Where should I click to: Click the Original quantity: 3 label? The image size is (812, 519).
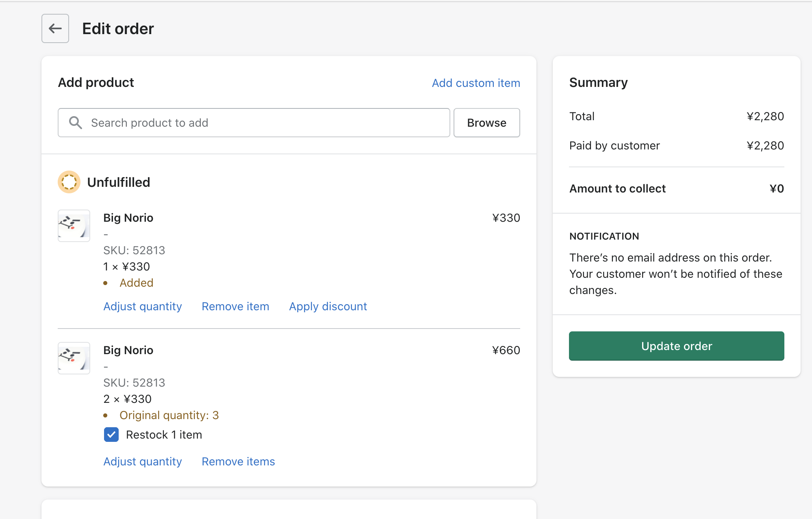click(169, 415)
